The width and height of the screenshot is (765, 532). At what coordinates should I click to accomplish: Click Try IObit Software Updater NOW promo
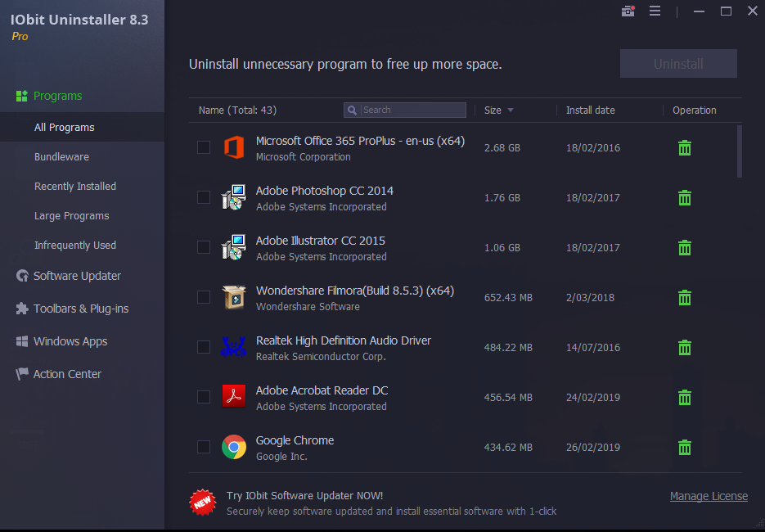304,495
